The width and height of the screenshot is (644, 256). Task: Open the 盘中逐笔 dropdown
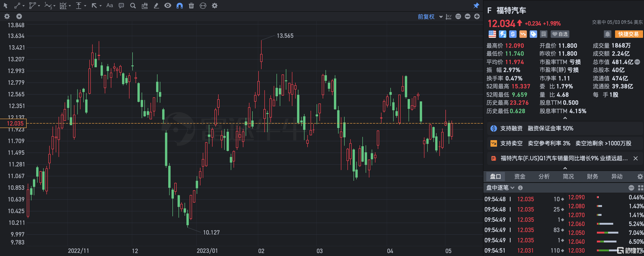coord(500,188)
